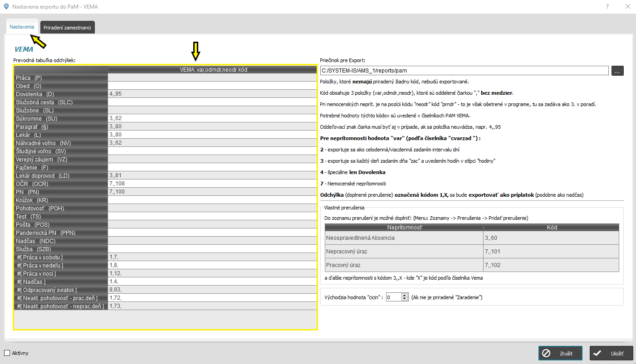Click the Kód column header
Image resolution: width=636 pixels, height=364 pixels.
click(x=551, y=227)
